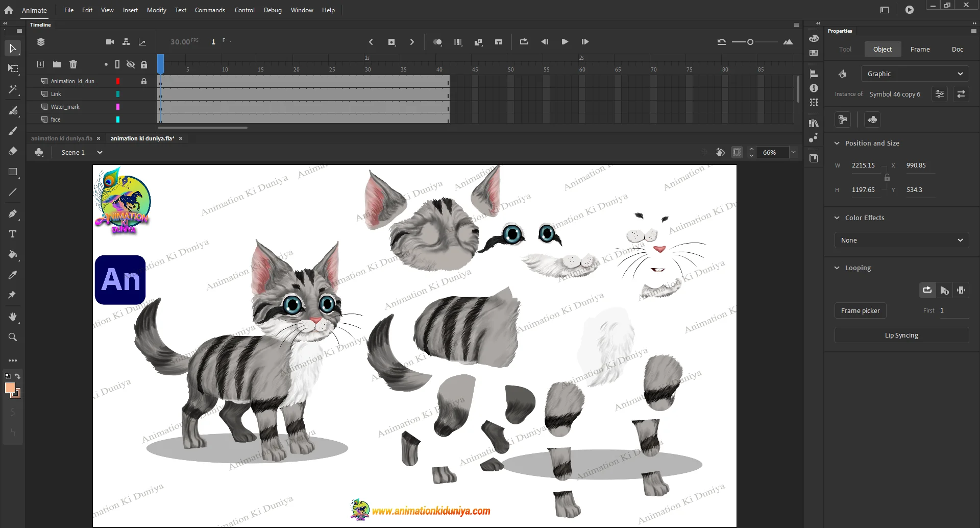Toggle the lock all layers icon

pos(144,64)
